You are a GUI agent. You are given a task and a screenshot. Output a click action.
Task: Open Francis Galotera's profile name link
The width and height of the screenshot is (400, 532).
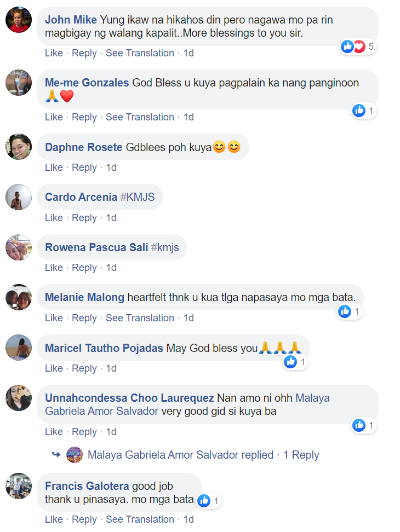(x=87, y=486)
